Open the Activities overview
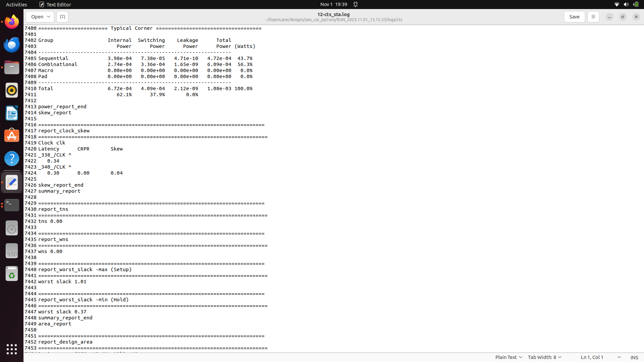Screen dimensions: 644x362 (16, 4)
